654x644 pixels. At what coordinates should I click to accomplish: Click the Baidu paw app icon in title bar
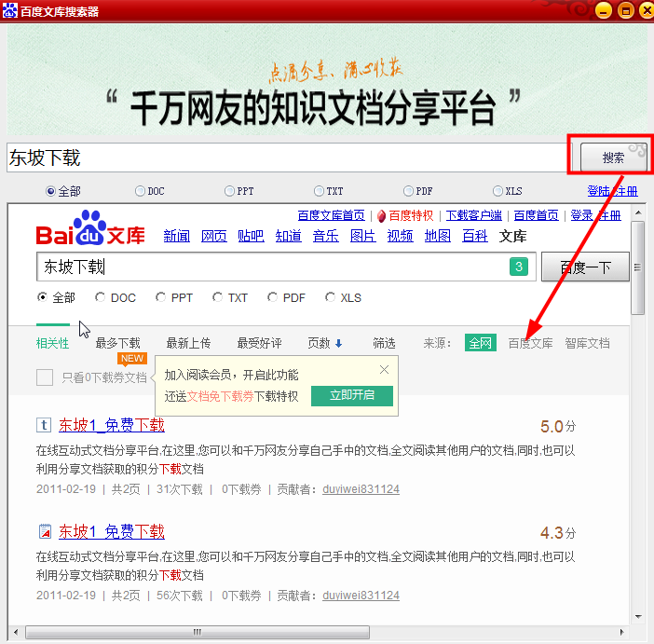point(9,10)
